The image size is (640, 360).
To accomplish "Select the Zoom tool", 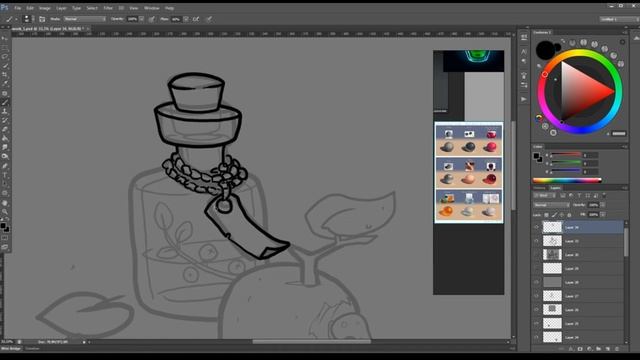I will coord(5,211).
